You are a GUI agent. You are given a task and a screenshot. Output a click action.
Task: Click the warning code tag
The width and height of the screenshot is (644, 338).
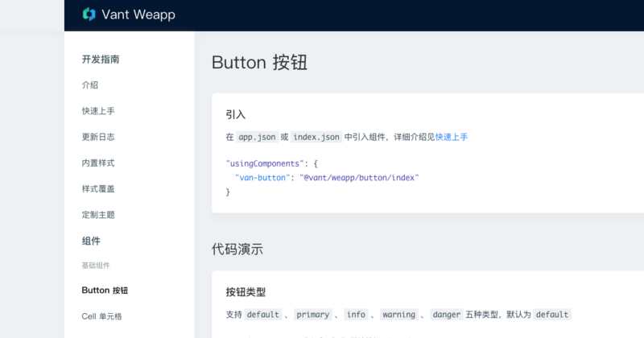(x=398, y=315)
